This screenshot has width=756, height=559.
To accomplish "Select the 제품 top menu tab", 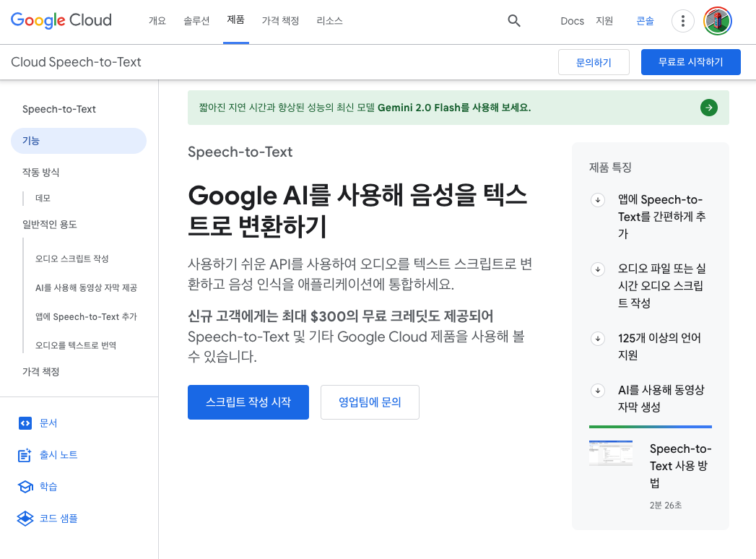I will [236, 19].
